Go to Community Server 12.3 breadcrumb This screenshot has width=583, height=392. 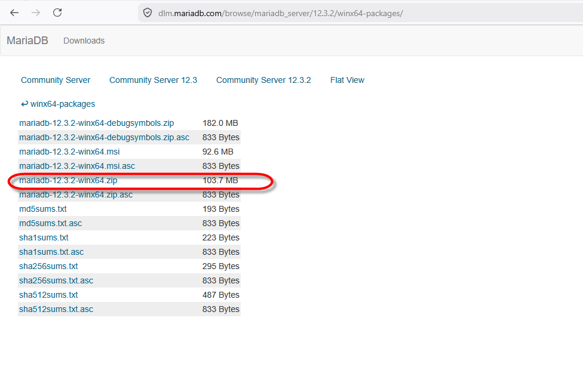pyautogui.click(x=153, y=80)
